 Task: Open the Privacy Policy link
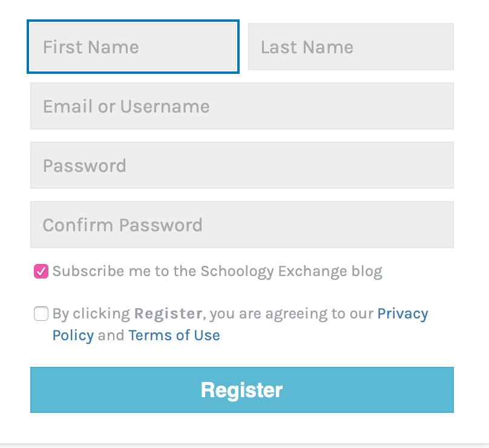pos(402,314)
